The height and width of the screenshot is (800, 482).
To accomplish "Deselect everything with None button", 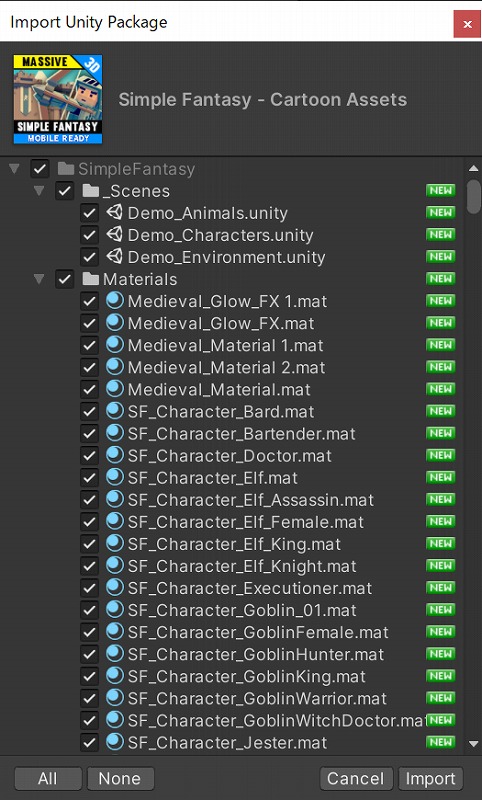I will pyautogui.click(x=120, y=779).
